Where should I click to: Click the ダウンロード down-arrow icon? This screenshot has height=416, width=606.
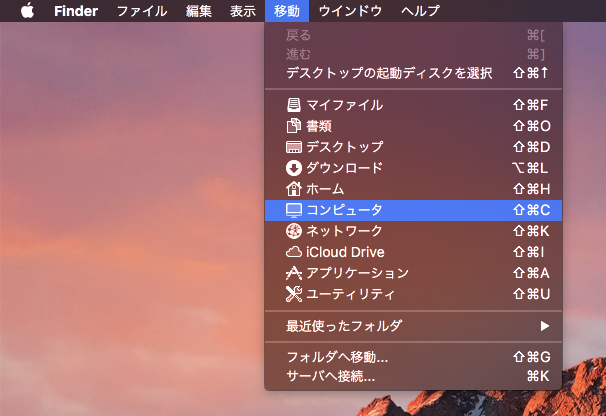coord(294,168)
